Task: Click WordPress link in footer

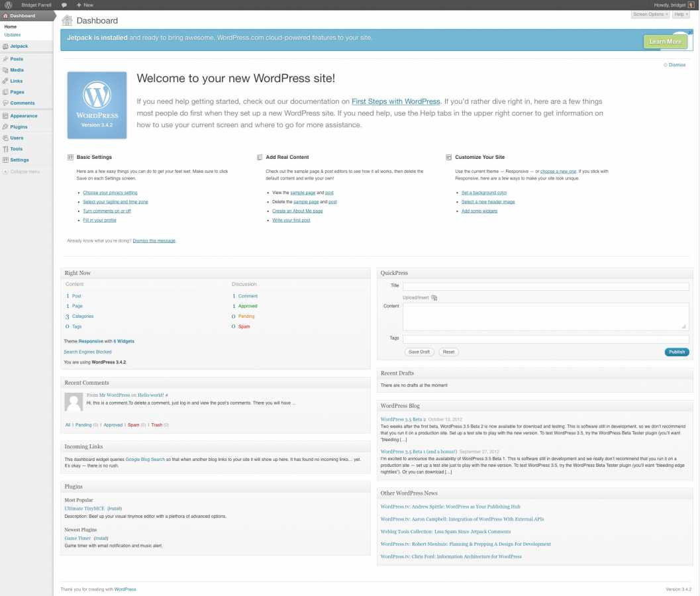Action: [x=125, y=589]
